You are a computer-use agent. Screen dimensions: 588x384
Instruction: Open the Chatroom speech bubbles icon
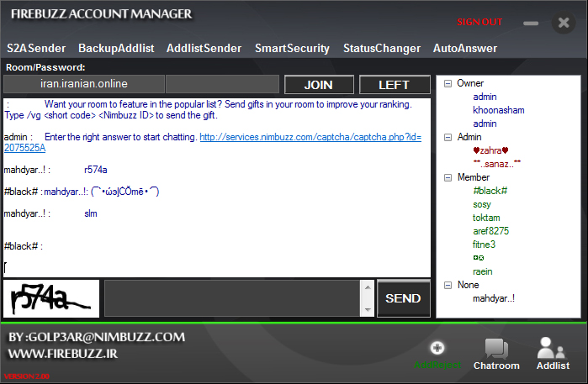click(x=496, y=349)
